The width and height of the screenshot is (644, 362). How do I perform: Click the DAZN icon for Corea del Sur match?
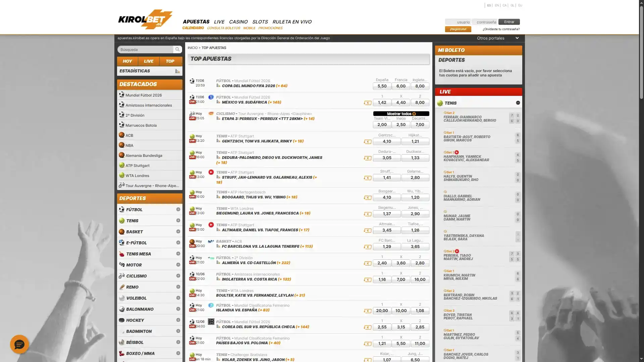click(211, 322)
